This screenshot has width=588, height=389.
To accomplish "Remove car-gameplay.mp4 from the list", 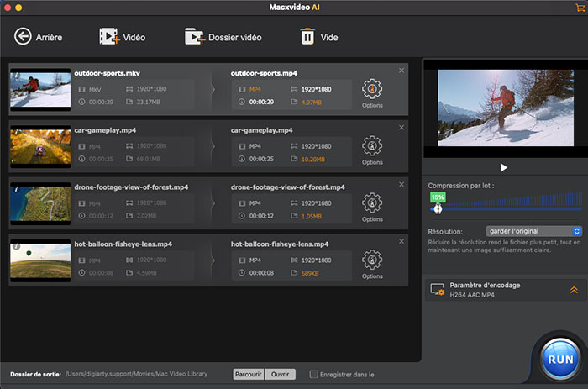I will click(x=402, y=128).
